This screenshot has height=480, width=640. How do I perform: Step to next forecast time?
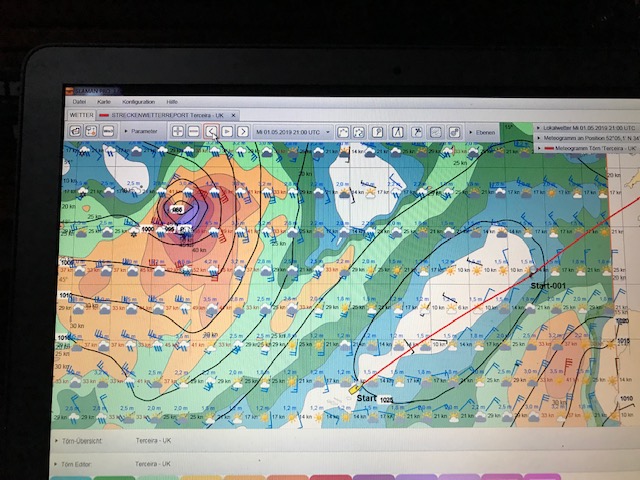[243, 131]
